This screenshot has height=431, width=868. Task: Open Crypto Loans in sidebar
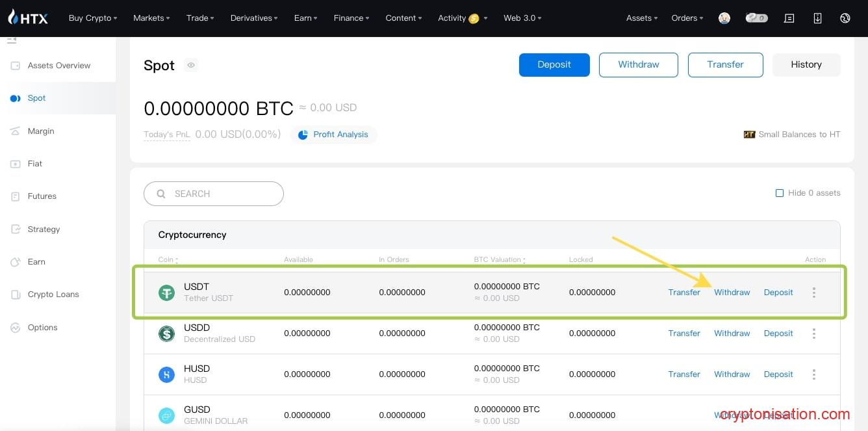pos(53,294)
